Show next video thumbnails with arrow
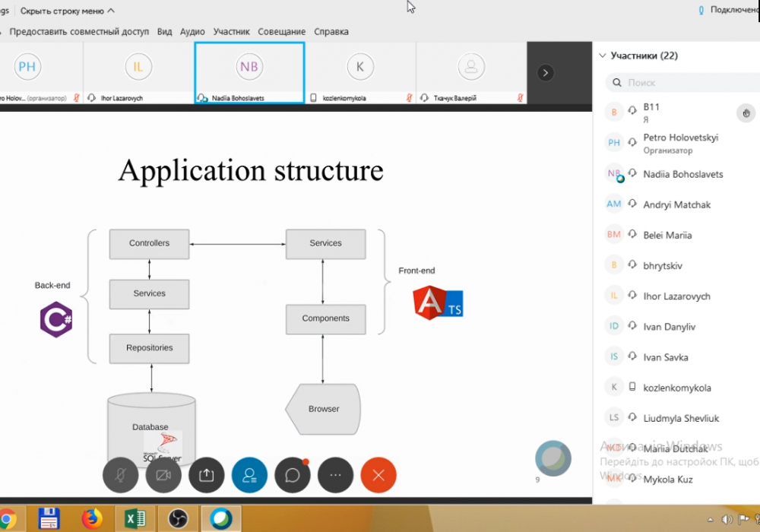The height and width of the screenshot is (532, 760). coord(545,73)
